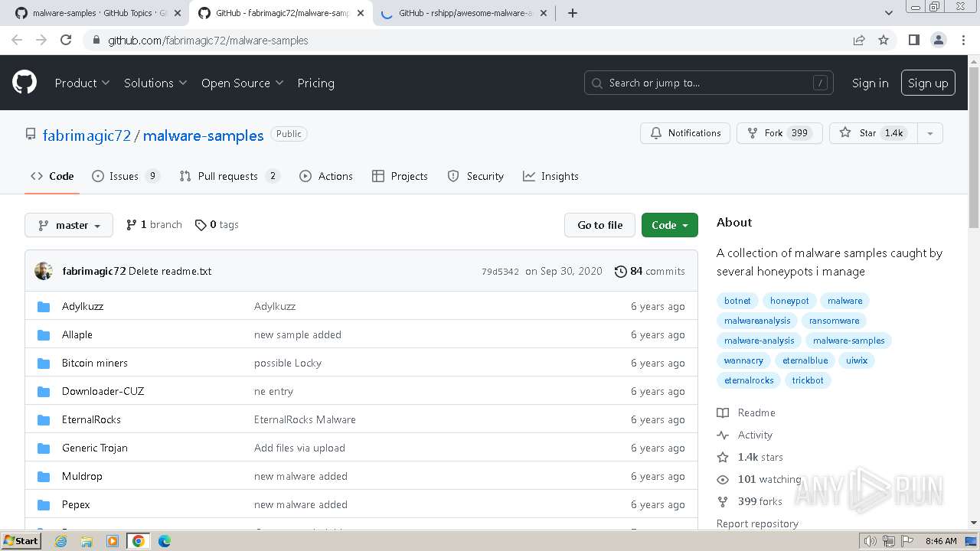
Task: Click the Adylkuzz folder icon
Action: coord(44,306)
